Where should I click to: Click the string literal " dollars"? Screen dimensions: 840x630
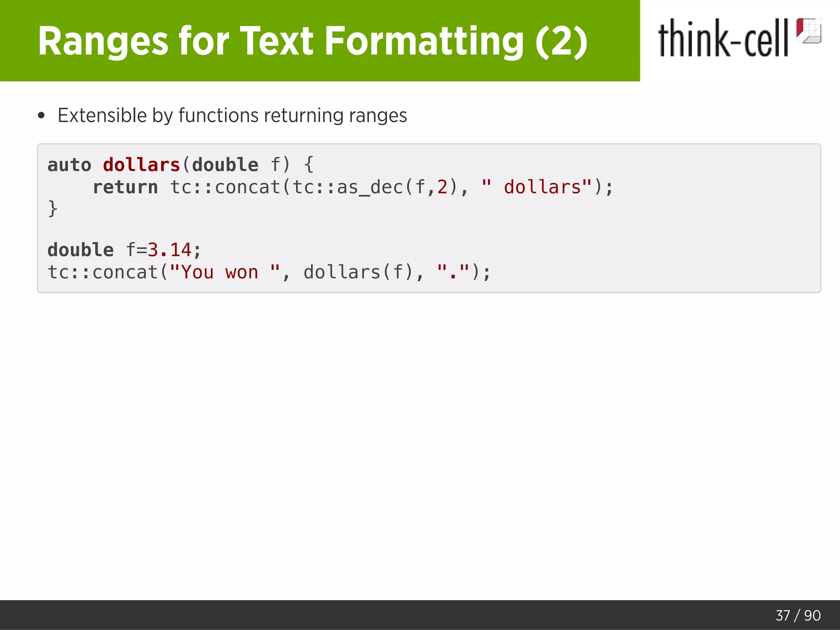(x=537, y=187)
